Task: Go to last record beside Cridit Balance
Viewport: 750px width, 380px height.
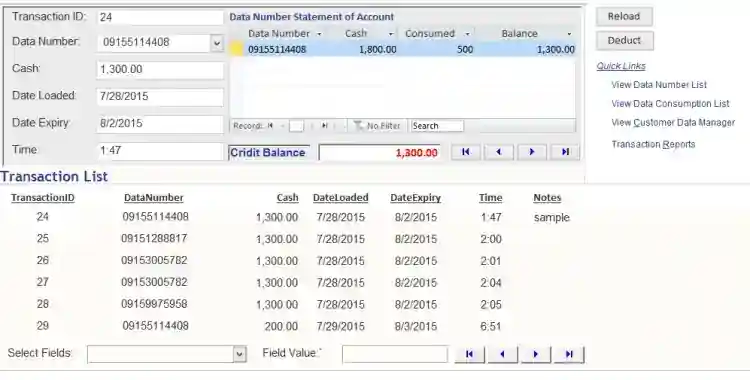Action: [x=565, y=152]
